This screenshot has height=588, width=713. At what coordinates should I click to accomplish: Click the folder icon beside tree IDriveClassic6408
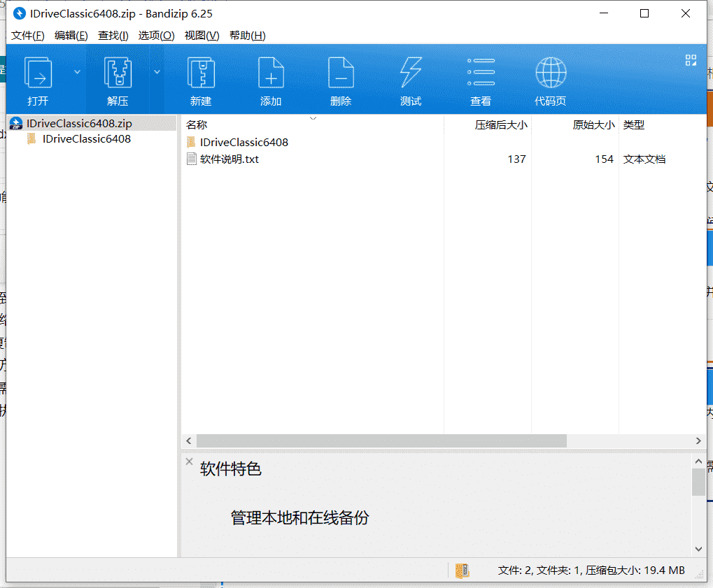31,138
